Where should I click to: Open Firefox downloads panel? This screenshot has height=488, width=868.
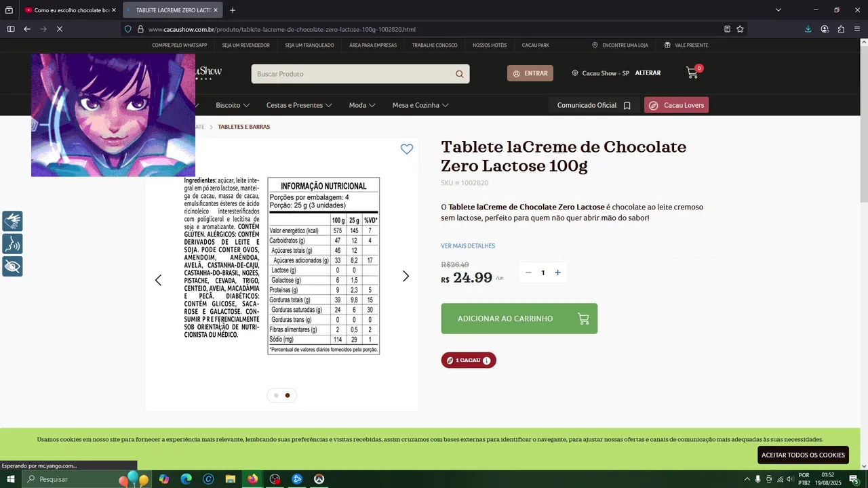point(808,29)
